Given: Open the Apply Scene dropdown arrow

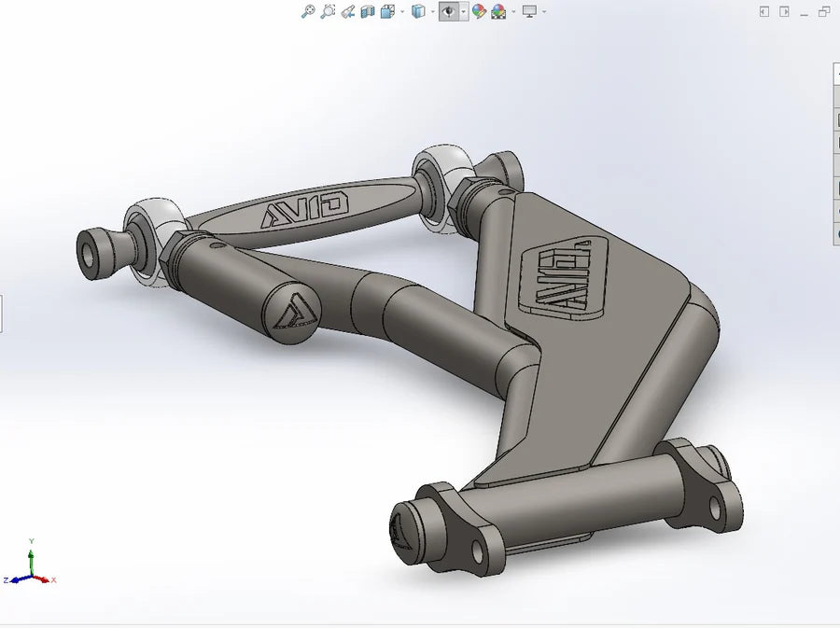Looking at the screenshot, I should 512,12.
